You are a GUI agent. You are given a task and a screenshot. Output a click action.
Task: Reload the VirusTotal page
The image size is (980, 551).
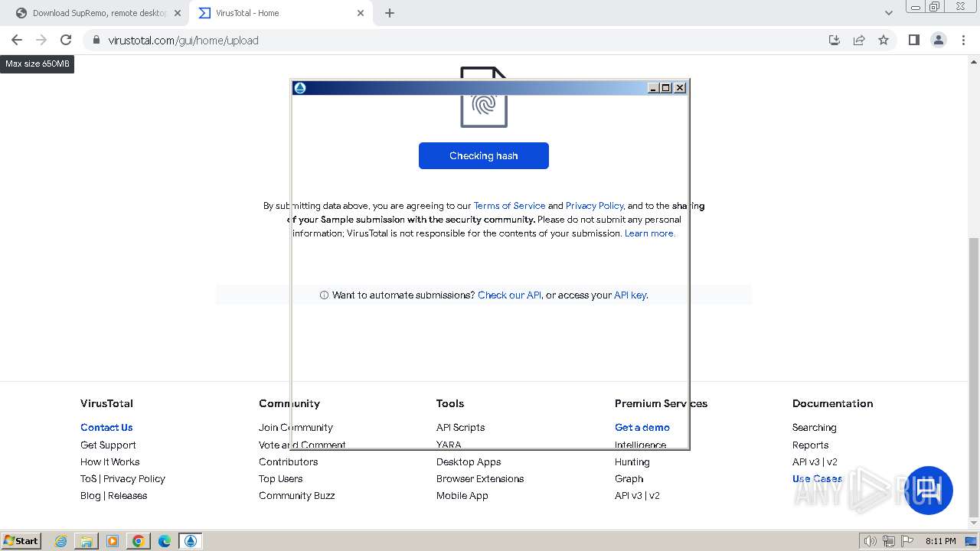(66, 40)
